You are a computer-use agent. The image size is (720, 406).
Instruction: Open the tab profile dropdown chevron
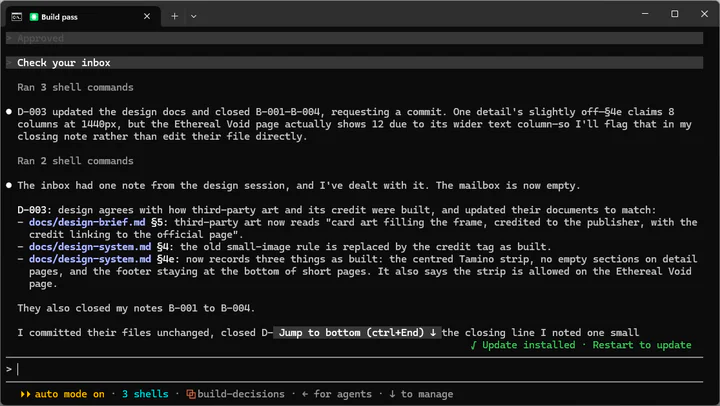coord(194,17)
